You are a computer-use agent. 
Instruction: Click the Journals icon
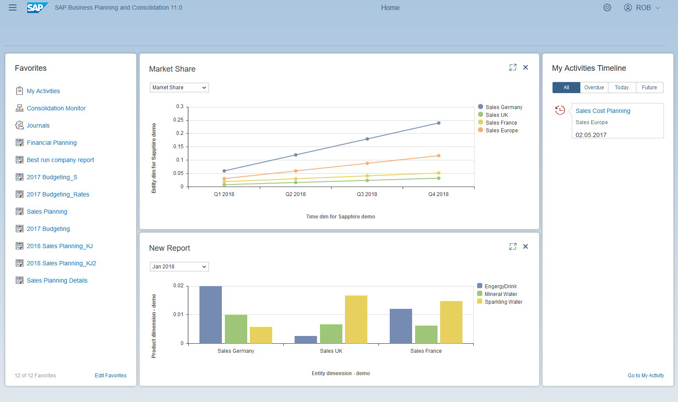click(19, 125)
